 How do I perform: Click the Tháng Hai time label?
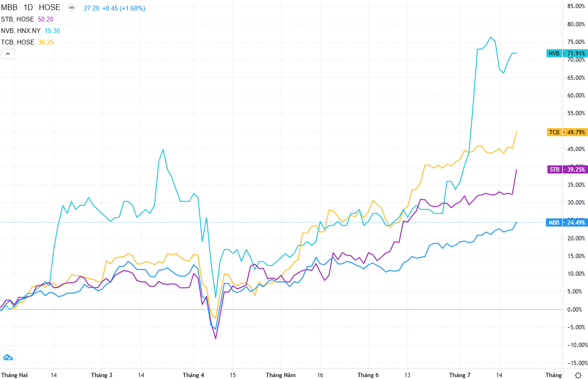click(15, 375)
